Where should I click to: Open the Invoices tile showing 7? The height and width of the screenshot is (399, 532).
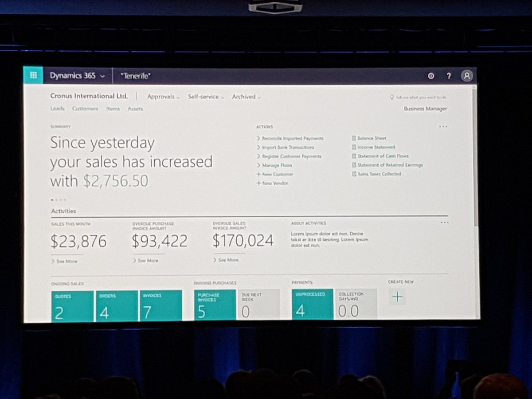point(160,305)
